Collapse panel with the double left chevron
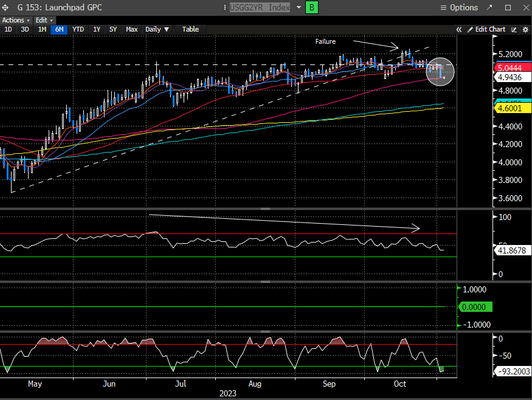This screenshot has height=400, width=532. pyautogui.click(x=459, y=29)
